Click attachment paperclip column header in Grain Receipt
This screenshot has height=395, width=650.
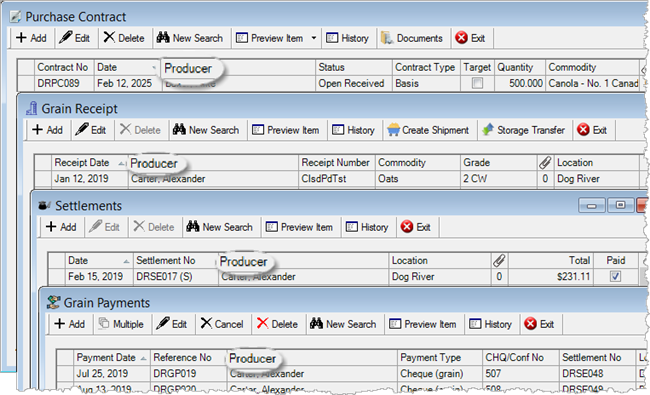point(545,162)
